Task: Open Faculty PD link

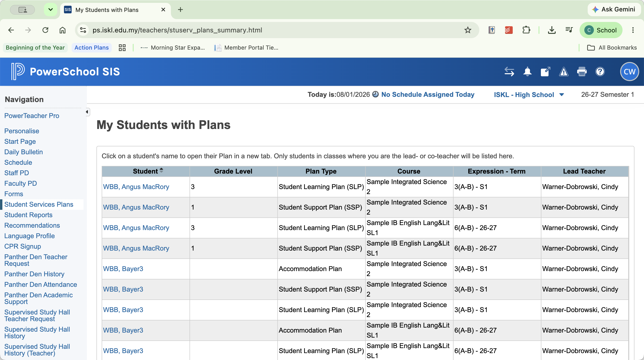Action: pyautogui.click(x=21, y=183)
